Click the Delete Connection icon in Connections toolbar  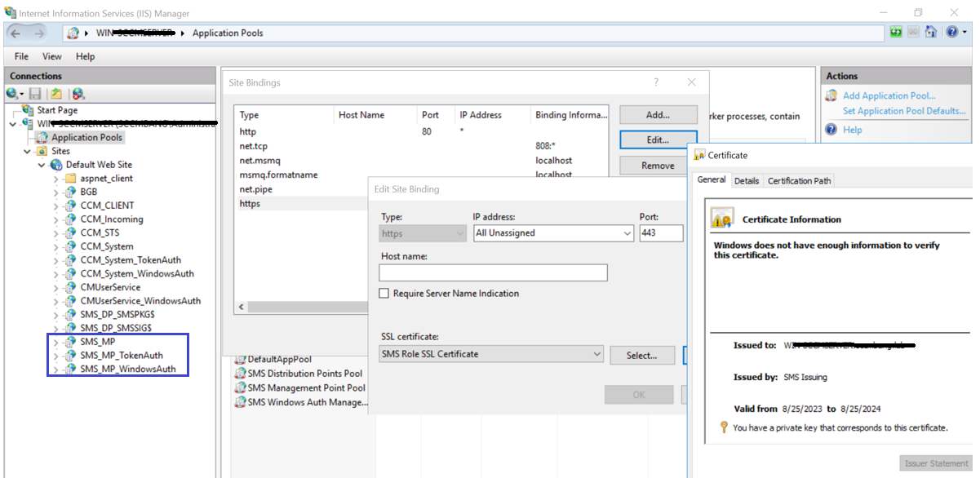click(x=78, y=94)
